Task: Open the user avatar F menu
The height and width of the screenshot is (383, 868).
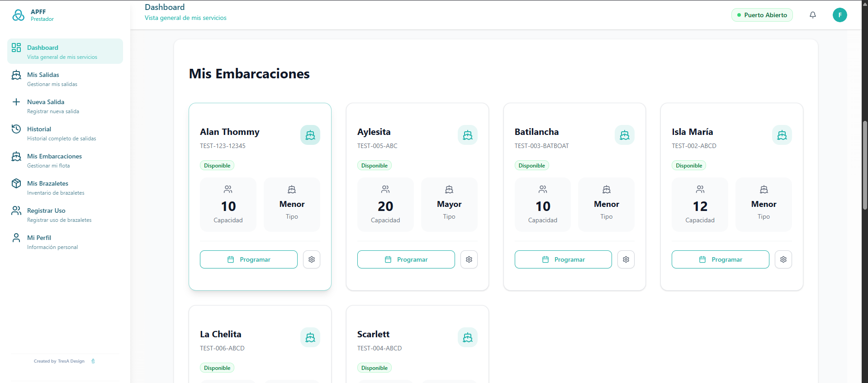Action: pyautogui.click(x=840, y=15)
